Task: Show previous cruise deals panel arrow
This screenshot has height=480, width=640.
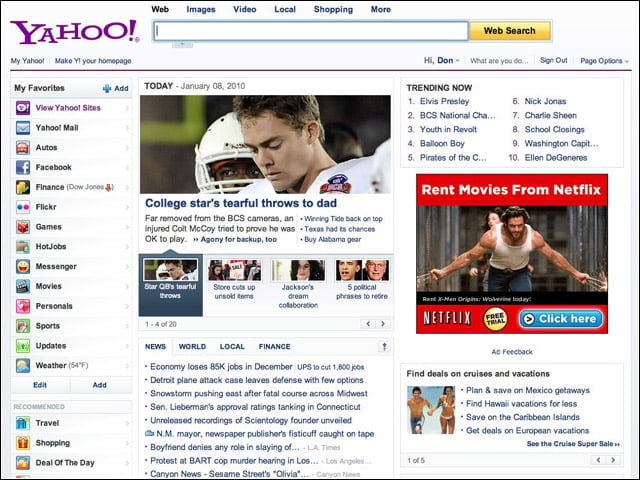Action: pos(598,460)
